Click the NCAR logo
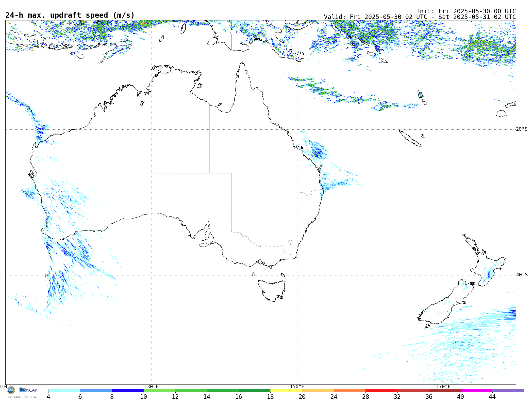Image resolution: width=532 pixels, height=400 pixels. tap(28, 390)
